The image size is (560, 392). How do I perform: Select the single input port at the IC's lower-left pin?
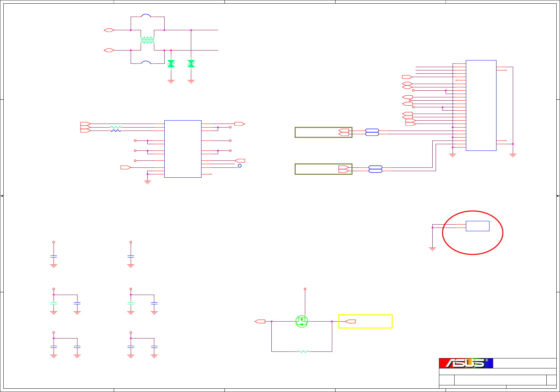point(125,167)
